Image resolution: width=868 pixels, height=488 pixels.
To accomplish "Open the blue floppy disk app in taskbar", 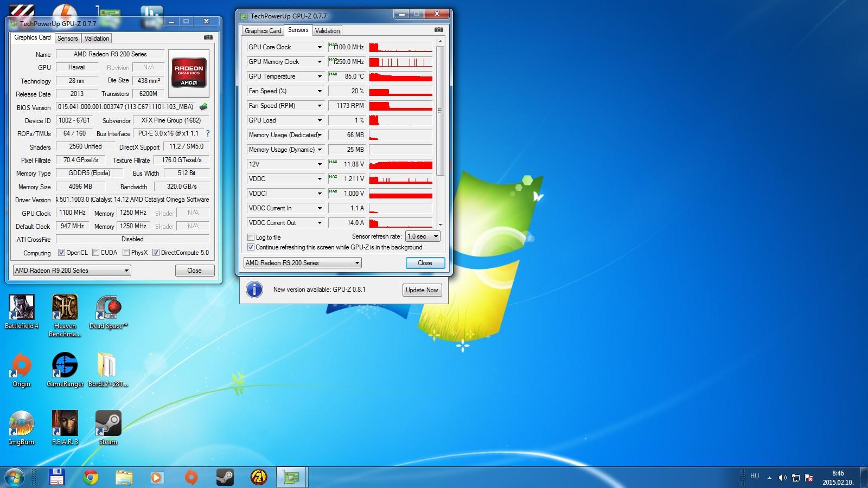I will click(x=57, y=477).
